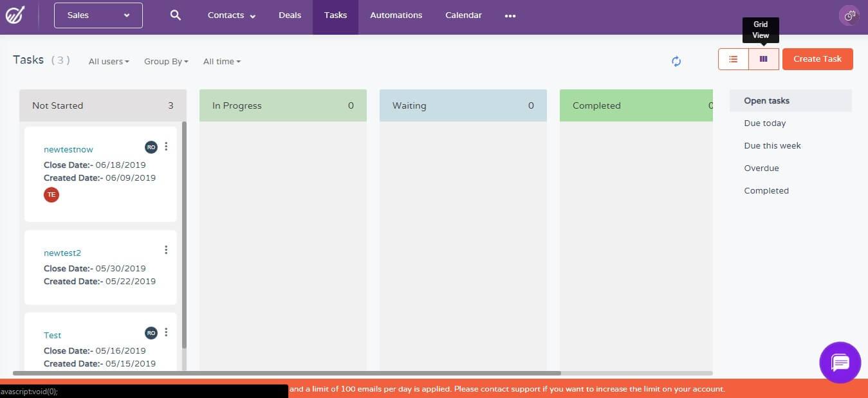
Task: Expand the All time filter
Action: pos(221,61)
